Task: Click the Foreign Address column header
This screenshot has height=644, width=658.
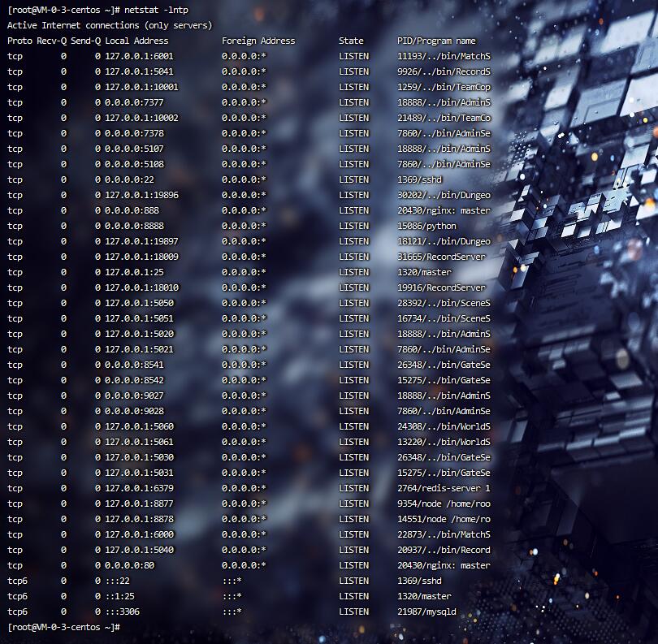Action: click(258, 41)
